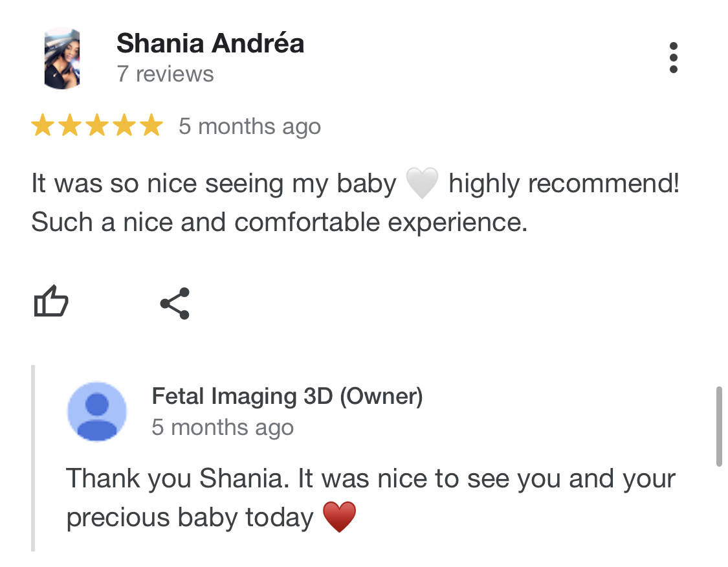
Task: Like the review with thumbs-up icon
Action: pos(50,302)
